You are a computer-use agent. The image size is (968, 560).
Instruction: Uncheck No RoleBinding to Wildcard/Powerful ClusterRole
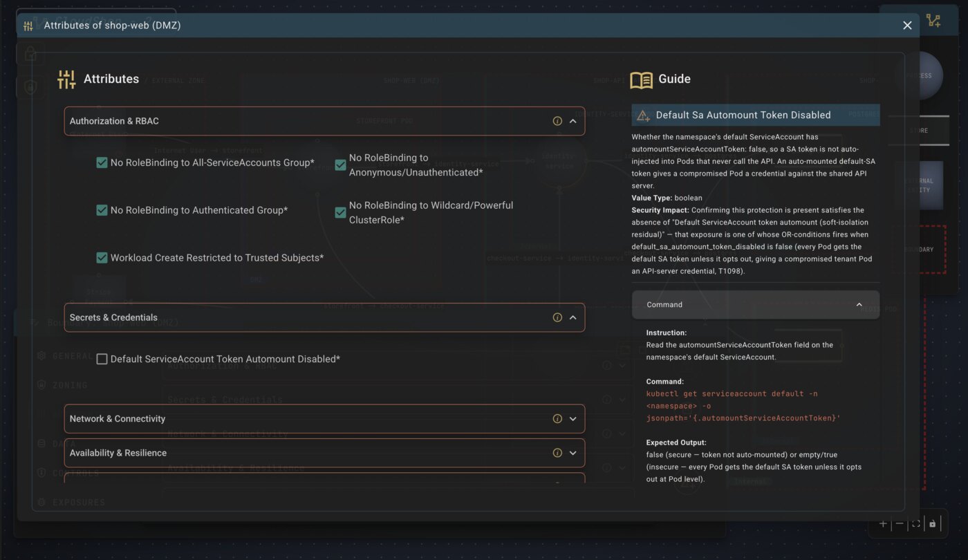coord(340,212)
